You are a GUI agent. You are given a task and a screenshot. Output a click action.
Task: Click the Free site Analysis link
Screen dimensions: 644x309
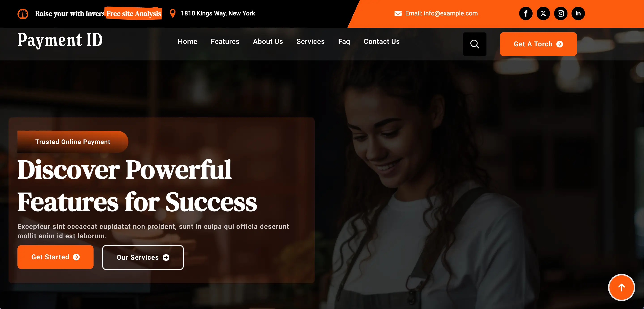click(x=134, y=13)
